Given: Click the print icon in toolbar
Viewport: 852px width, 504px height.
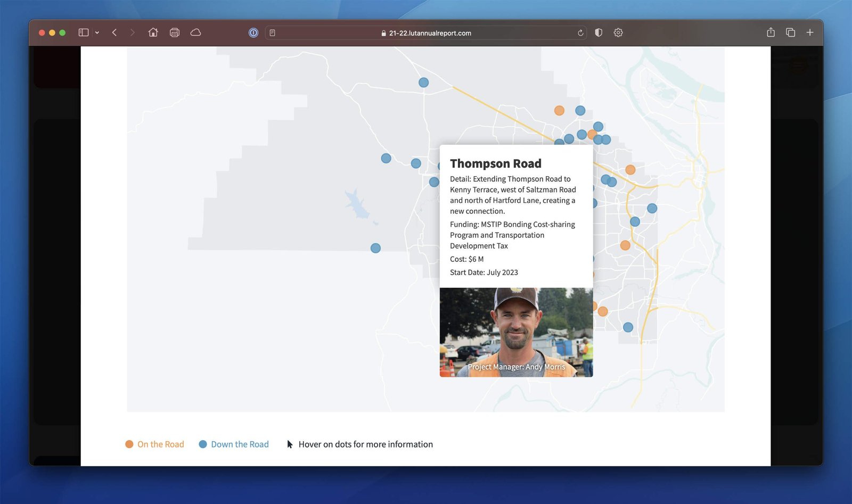Looking at the screenshot, I should coord(174,32).
